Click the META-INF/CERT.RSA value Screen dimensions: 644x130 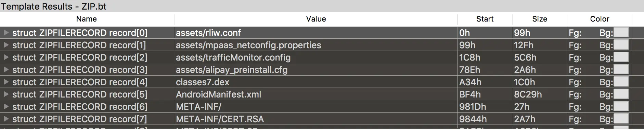coord(220,119)
